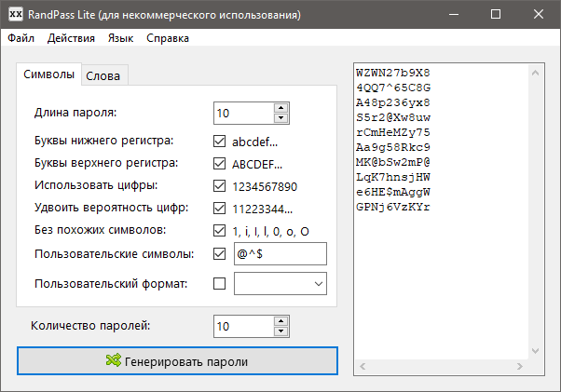Select password LqK7hnsjHW
This screenshot has width=561, height=392.
[x=393, y=177]
